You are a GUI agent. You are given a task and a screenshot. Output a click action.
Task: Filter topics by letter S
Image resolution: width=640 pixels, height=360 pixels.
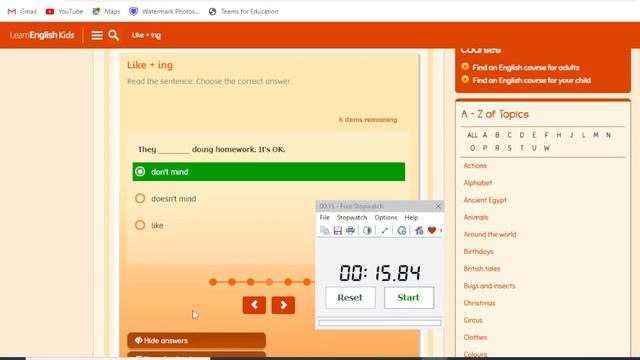509,148
